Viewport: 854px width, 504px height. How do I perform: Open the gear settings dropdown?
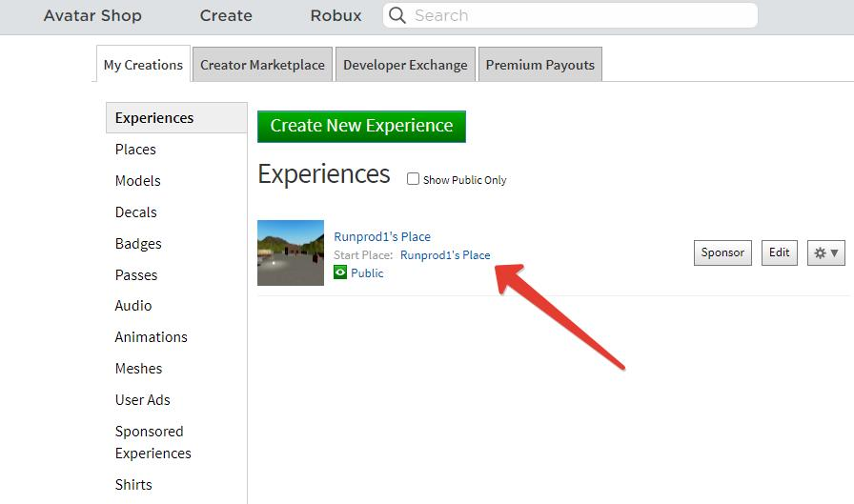click(x=825, y=252)
